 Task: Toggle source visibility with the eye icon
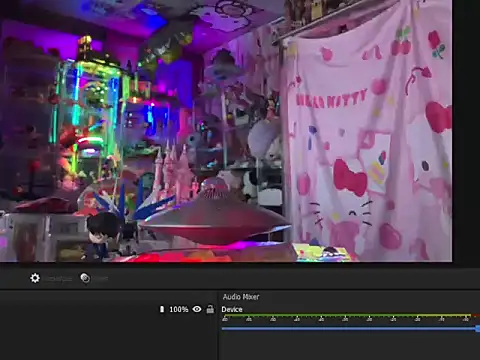[x=197, y=309]
